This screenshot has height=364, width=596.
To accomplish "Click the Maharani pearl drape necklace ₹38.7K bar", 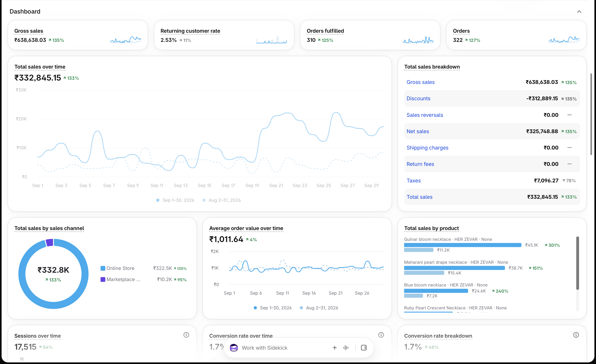I will tap(454, 268).
